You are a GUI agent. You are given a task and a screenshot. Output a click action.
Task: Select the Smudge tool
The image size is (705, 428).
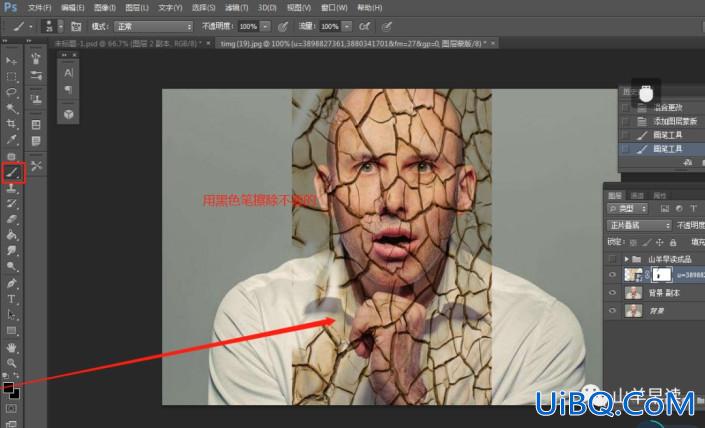tap(11, 251)
